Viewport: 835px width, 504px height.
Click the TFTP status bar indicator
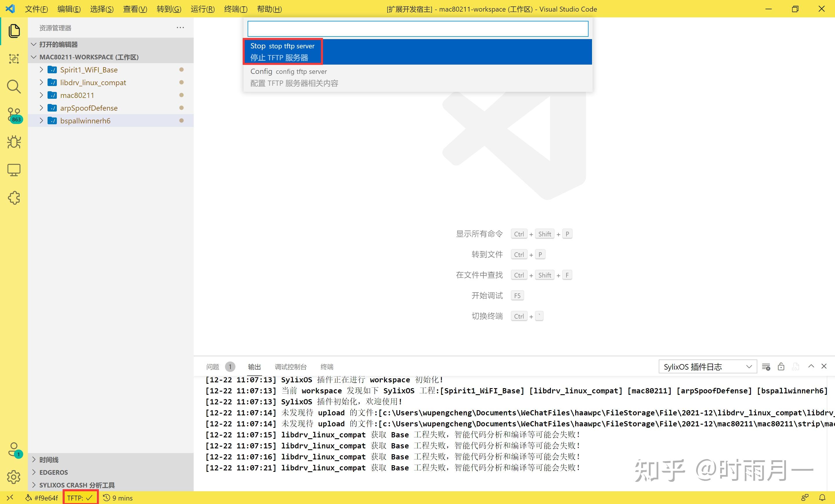[80, 498]
